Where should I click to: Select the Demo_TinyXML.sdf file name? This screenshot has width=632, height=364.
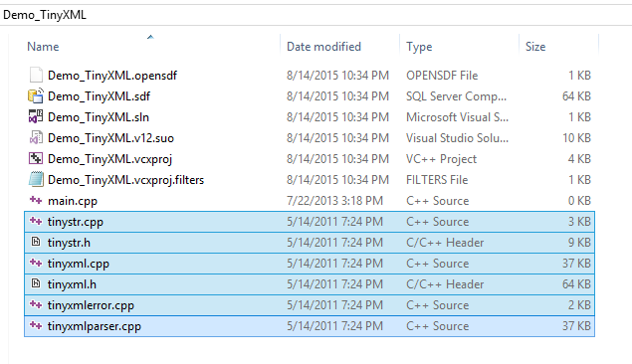tap(99, 96)
